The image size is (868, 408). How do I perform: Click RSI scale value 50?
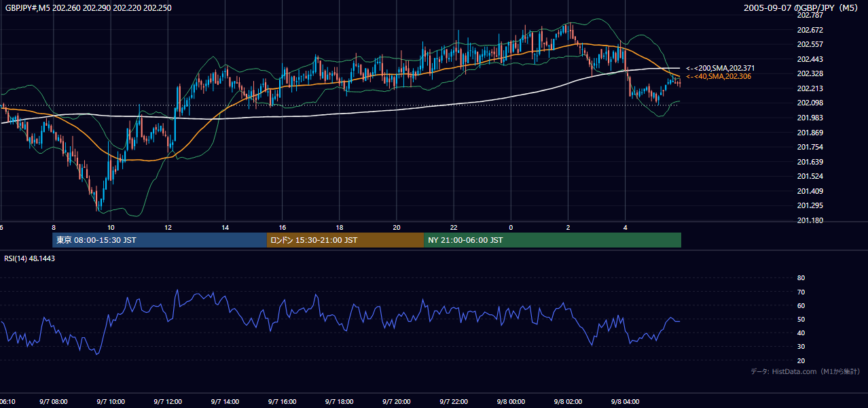801,319
